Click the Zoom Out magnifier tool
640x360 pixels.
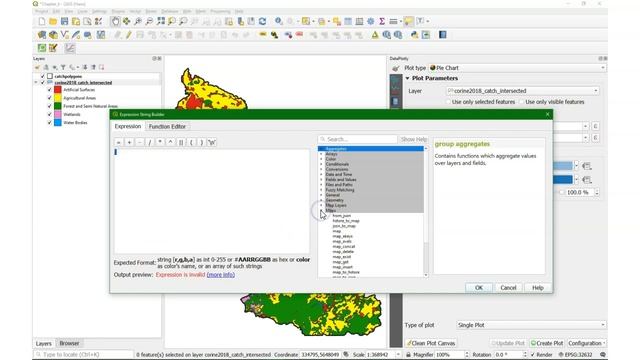[149, 21]
